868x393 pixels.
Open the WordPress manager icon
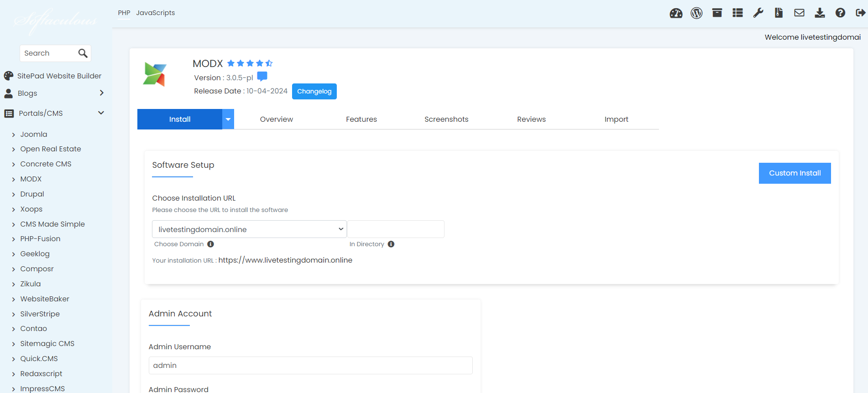tap(696, 13)
